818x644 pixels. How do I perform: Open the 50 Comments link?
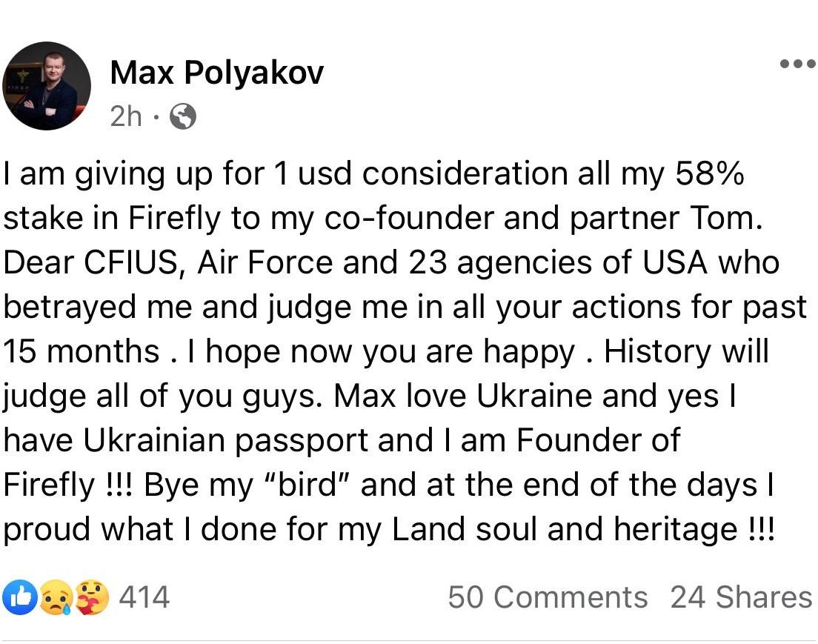[548, 597]
